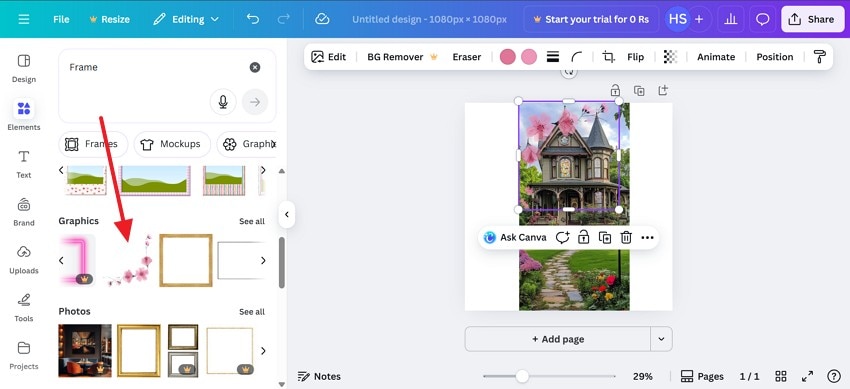The image size is (850, 389).
Task: Open the grid view icon
Action: 781,376
